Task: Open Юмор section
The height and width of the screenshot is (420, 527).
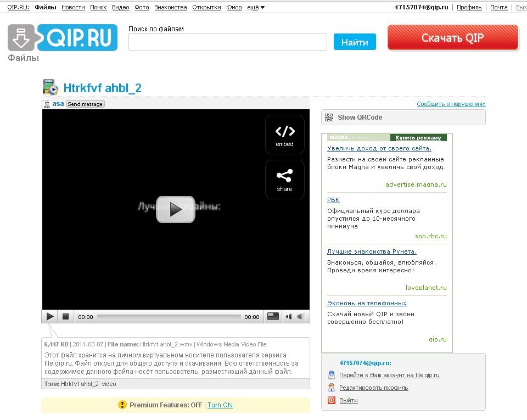Action: (x=234, y=7)
